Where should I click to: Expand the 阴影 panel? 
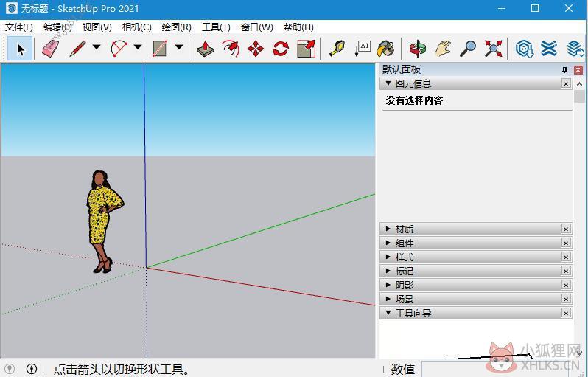pyautogui.click(x=388, y=285)
